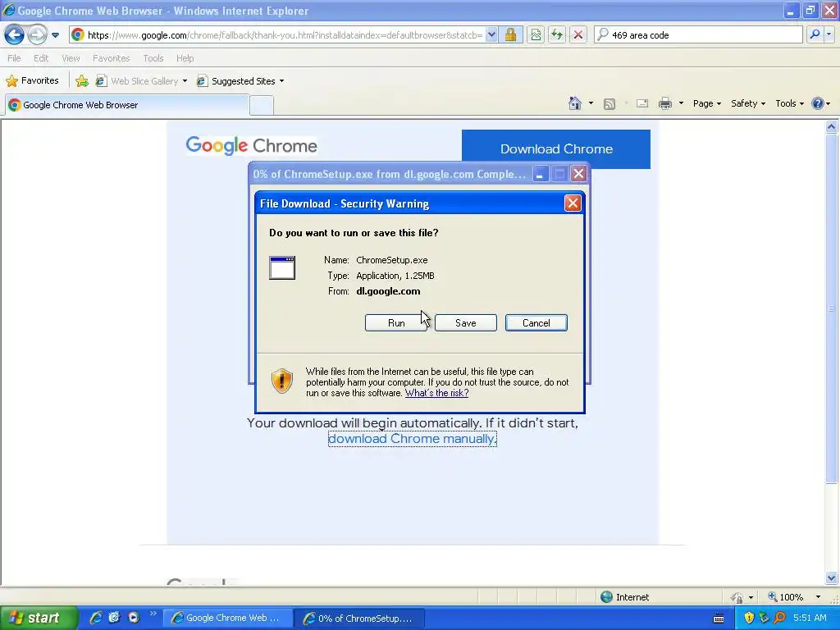Viewport: 840px width, 630px height.
Task: Click the Google Chrome logo
Action: (x=251, y=145)
